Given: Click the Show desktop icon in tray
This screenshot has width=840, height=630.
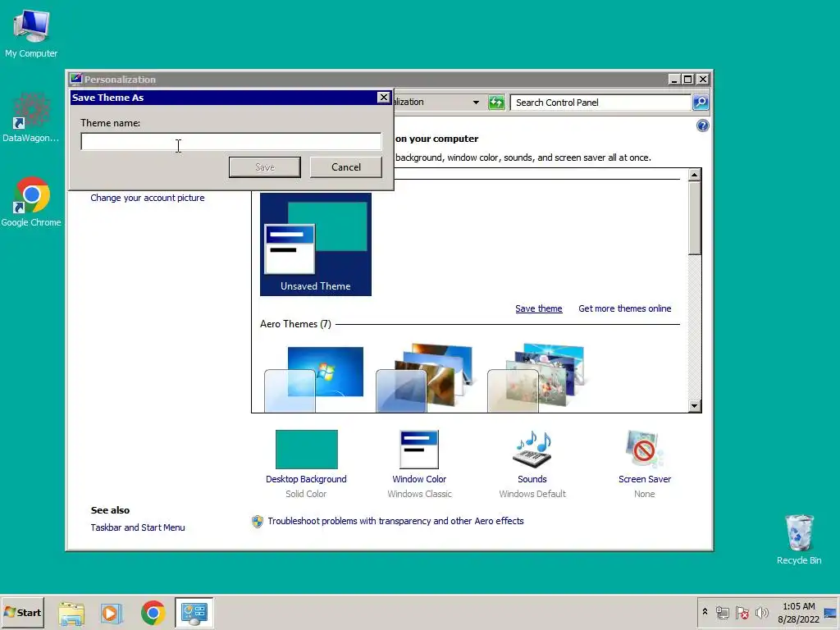Looking at the screenshot, I should (x=830, y=613).
